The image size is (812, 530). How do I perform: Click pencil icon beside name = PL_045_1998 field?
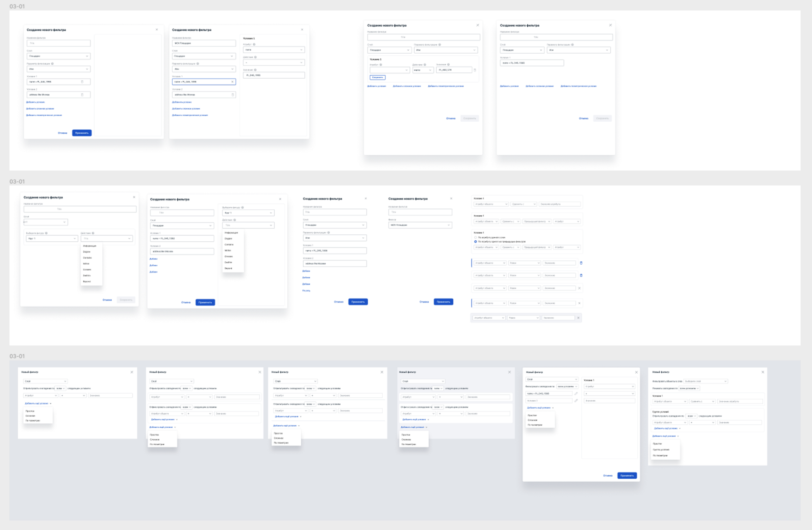(576, 394)
